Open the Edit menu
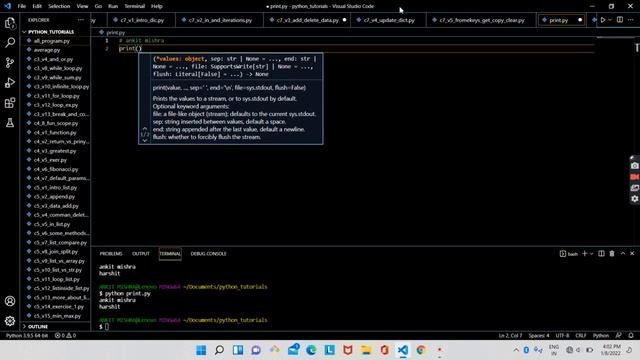 pyautogui.click(x=37, y=6)
